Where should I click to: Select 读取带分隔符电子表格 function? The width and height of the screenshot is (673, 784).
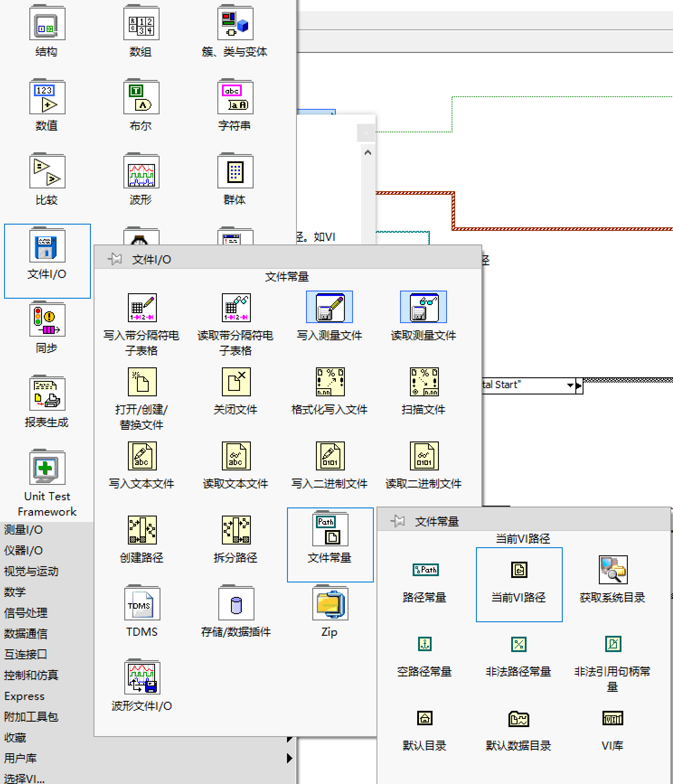point(236,307)
